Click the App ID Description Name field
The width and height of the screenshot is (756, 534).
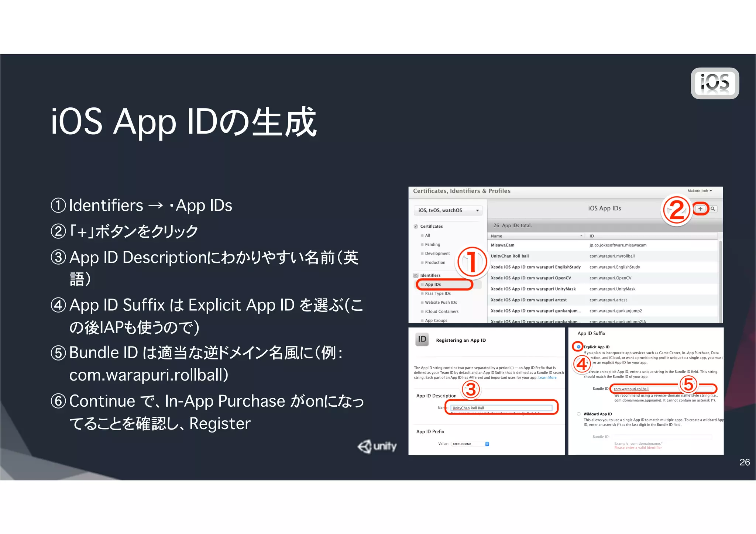(502, 408)
